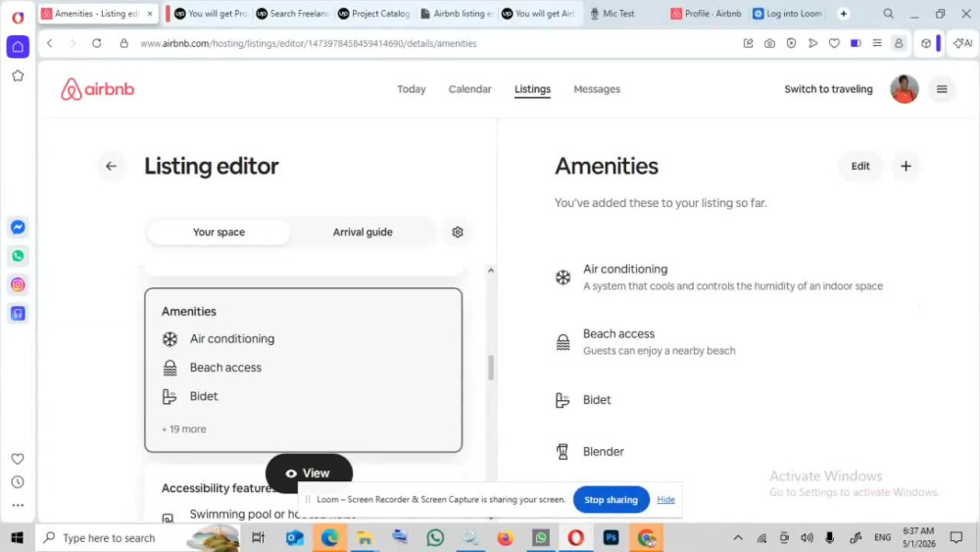Open the Opera home sidebar button

point(18,47)
